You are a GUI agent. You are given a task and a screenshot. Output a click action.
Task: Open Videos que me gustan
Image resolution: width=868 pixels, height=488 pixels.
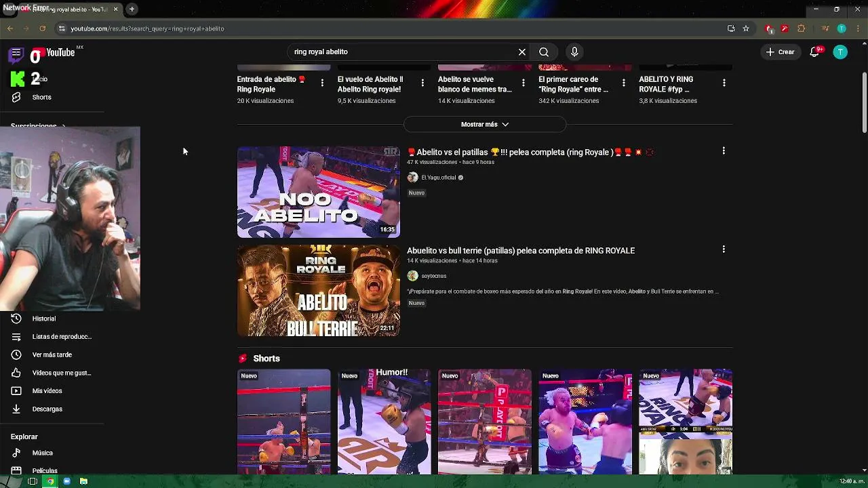click(62, 373)
